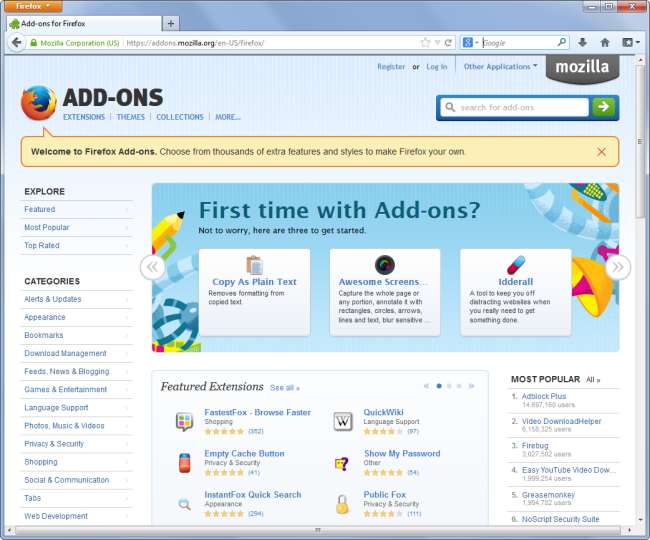Open the bookmarks menu toolbar button
Viewport: 650px width, 540px height.
(631, 42)
